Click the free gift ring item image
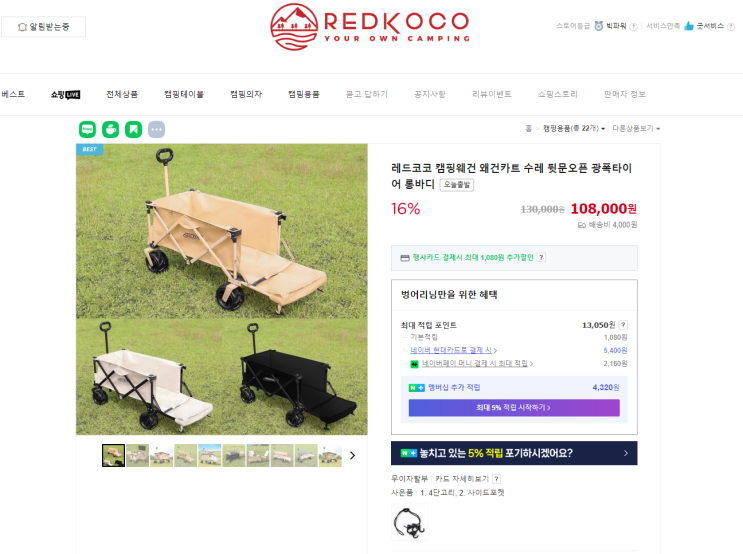The width and height of the screenshot is (743, 554). tap(409, 522)
